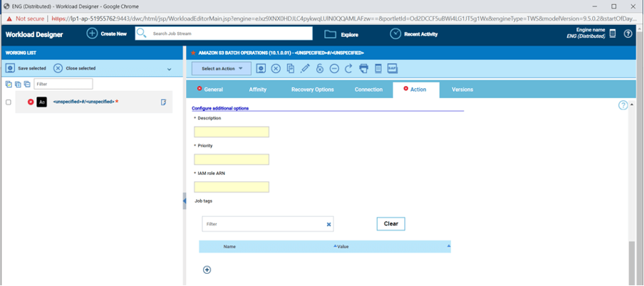644x286 pixels.
Task: Open the Select an Action dropdown
Action: click(222, 68)
